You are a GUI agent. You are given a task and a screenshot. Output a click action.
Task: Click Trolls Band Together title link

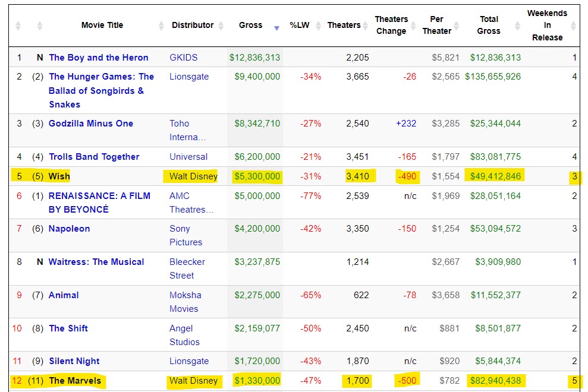coord(94,157)
